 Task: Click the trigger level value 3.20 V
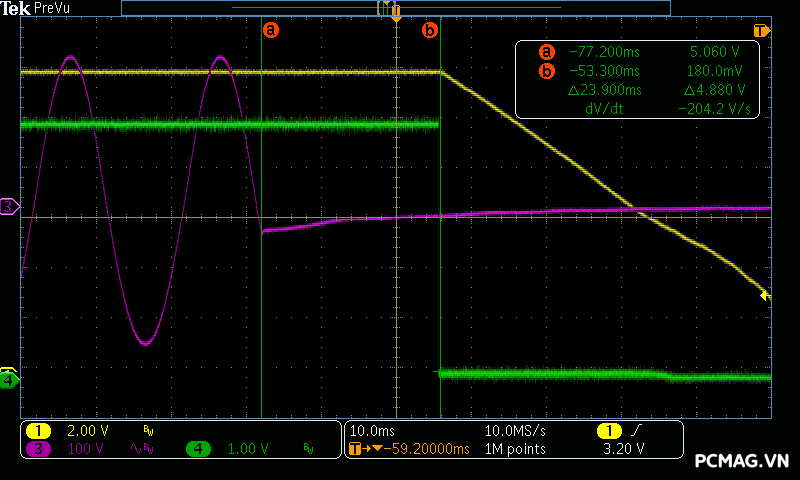(x=623, y=449)
